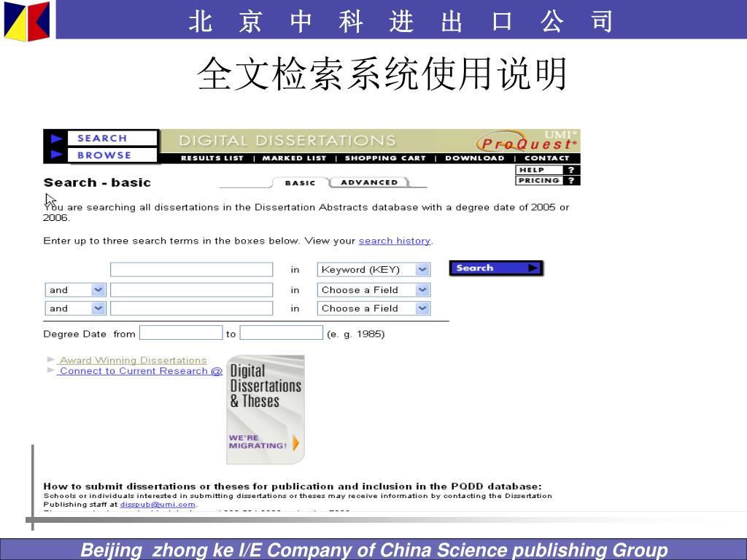Click the 'Search - basic' heading
This screenshot has height=560, width=747.
point(97,183)
